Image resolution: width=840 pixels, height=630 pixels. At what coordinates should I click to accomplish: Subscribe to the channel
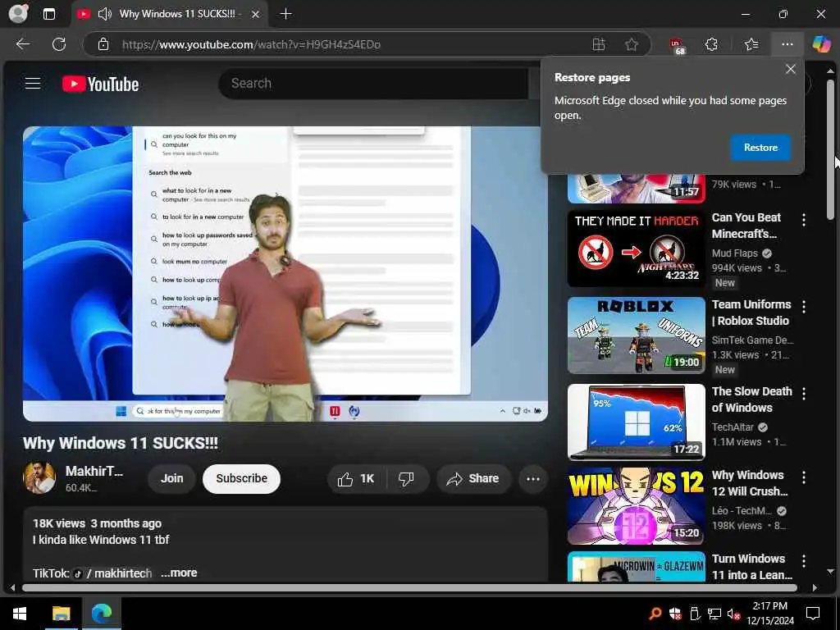click(242, 478)
